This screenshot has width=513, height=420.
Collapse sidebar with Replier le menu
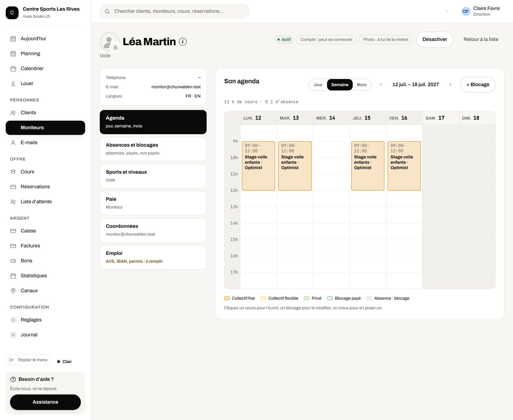pos(28,360)
